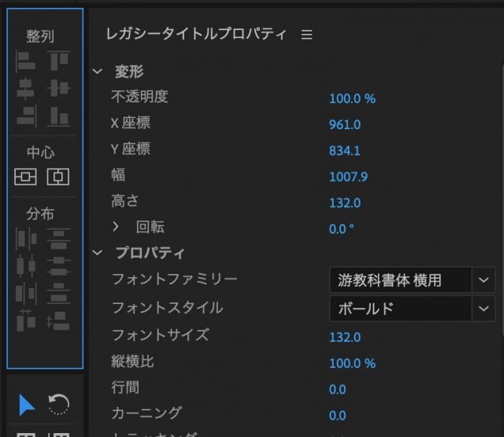The height and width of the screenshot is (437, 504).
Task: Click the フォントサイズ value 132.0
Action: tap(344, 337)
